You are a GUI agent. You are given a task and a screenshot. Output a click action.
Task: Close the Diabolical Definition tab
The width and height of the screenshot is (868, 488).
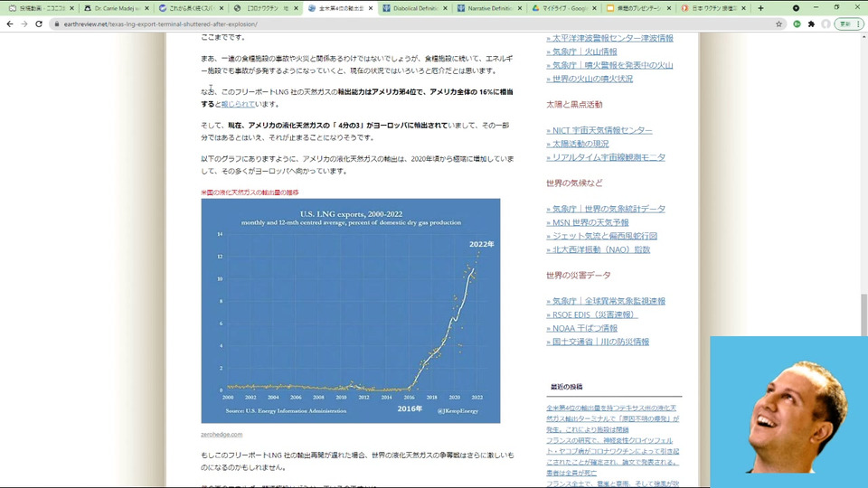[445, 8]
